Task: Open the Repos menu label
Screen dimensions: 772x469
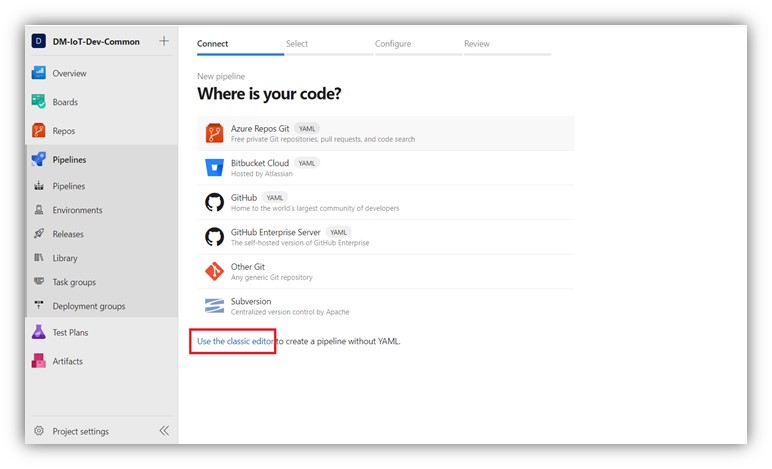Action: (64, 131)
